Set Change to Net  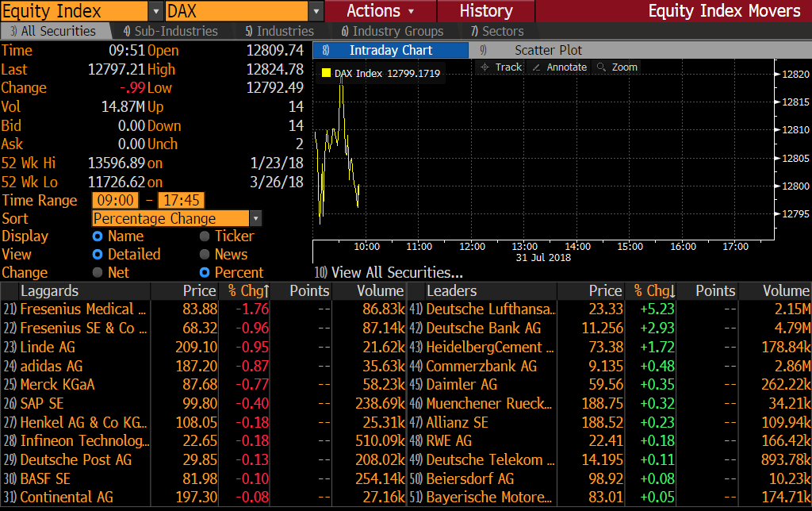pyautogui.click(x=98, y=273)
